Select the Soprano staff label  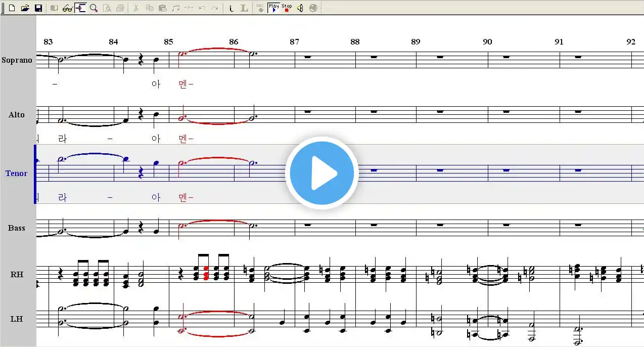pyautogui.click(x=17, y=60)
